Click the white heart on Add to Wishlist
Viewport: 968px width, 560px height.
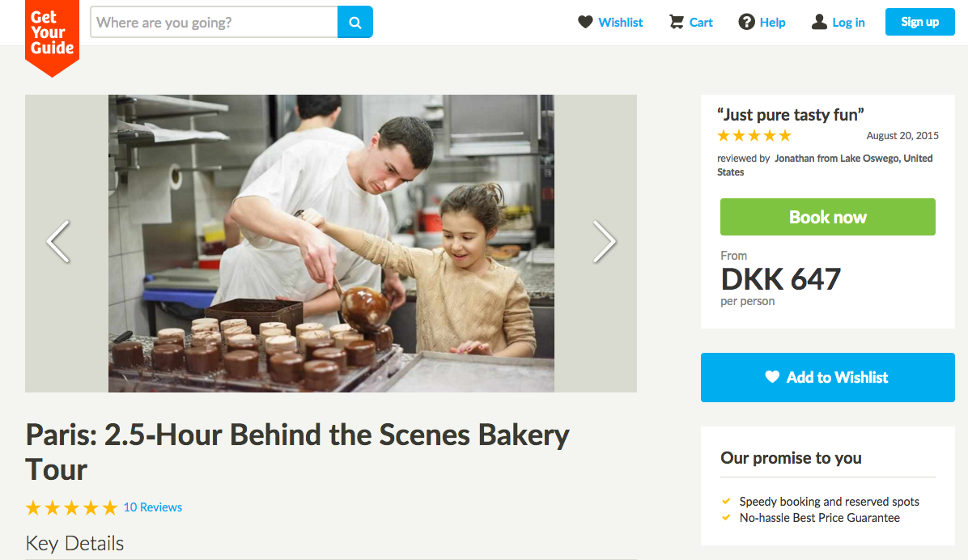(x=772, y=377)
